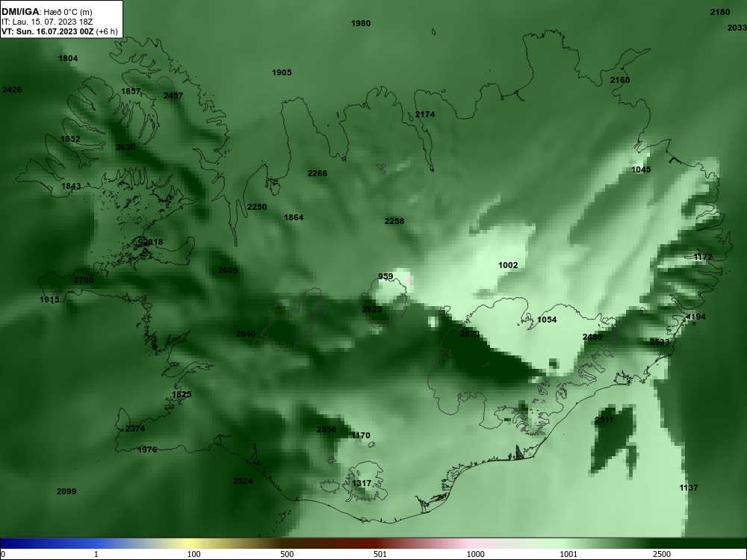Click the 2426 height value
Image resolution: width=747 pixels, height=560 pixels.
click(x=12, y=90)
